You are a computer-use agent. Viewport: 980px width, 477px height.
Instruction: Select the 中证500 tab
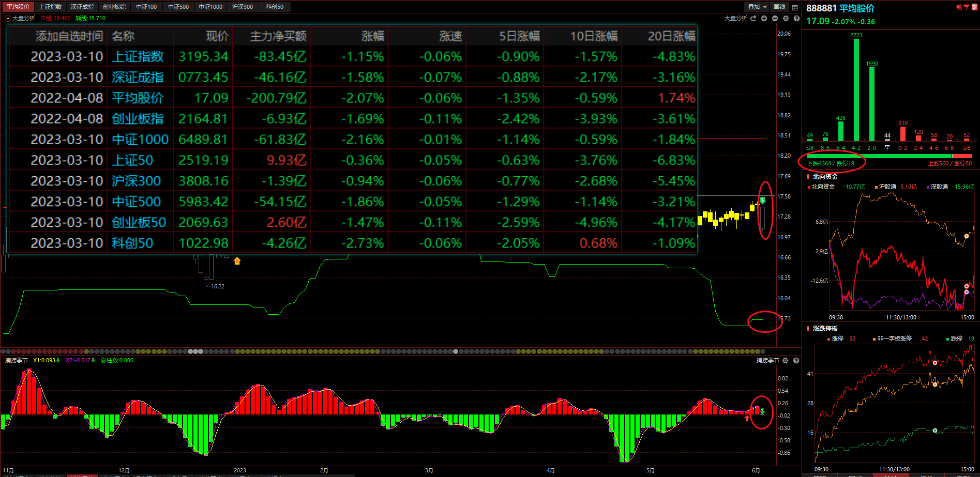[x=178, y=7]
